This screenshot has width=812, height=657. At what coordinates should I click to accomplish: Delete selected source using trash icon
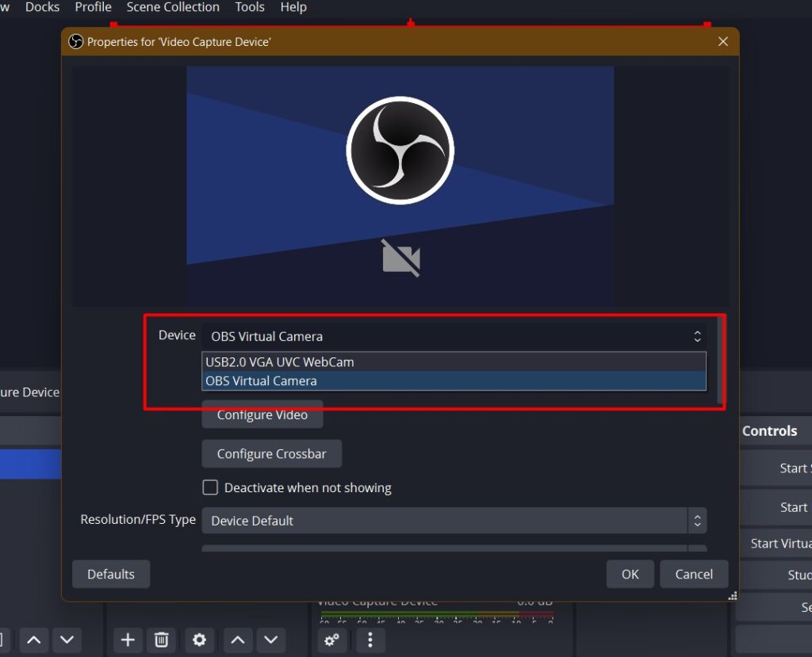(x=161, y=640)
